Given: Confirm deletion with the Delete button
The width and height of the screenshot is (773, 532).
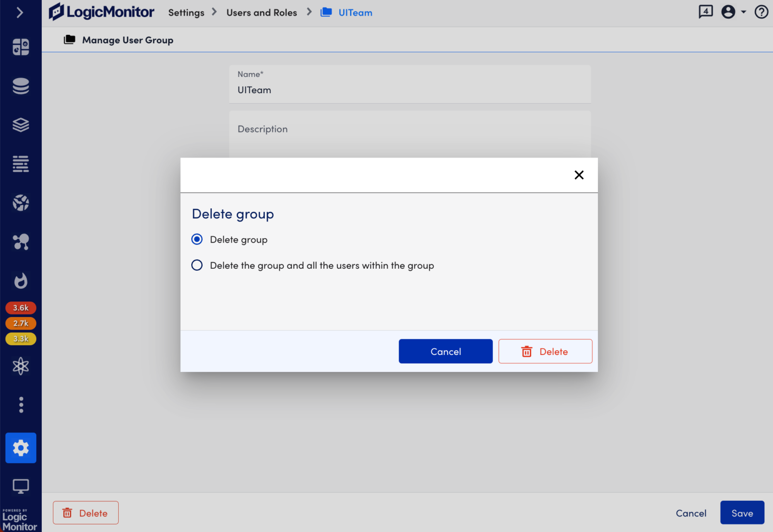Looking at the screenshot, I should tap(545, 351).
